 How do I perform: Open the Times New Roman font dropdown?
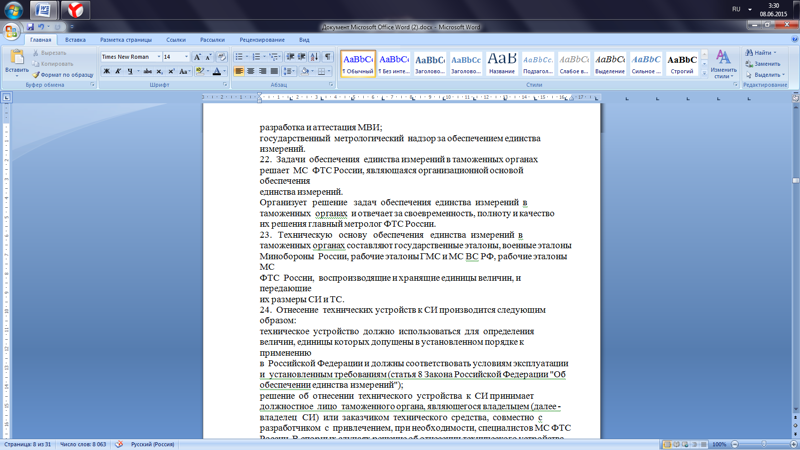(x=159, y=57)
